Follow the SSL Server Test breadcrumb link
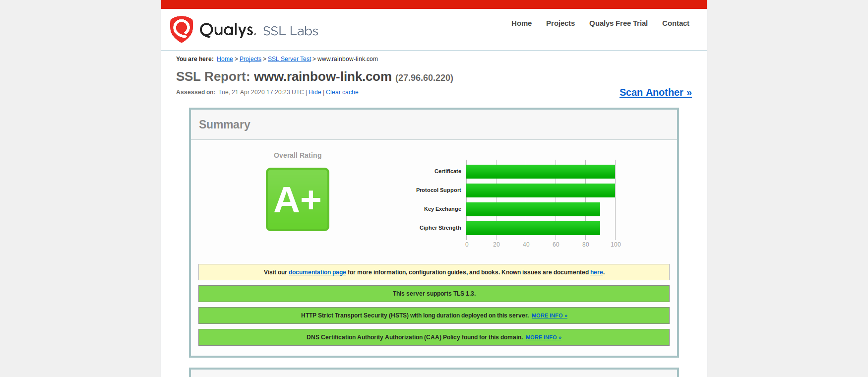868x377 pixels. coord(290,59)
